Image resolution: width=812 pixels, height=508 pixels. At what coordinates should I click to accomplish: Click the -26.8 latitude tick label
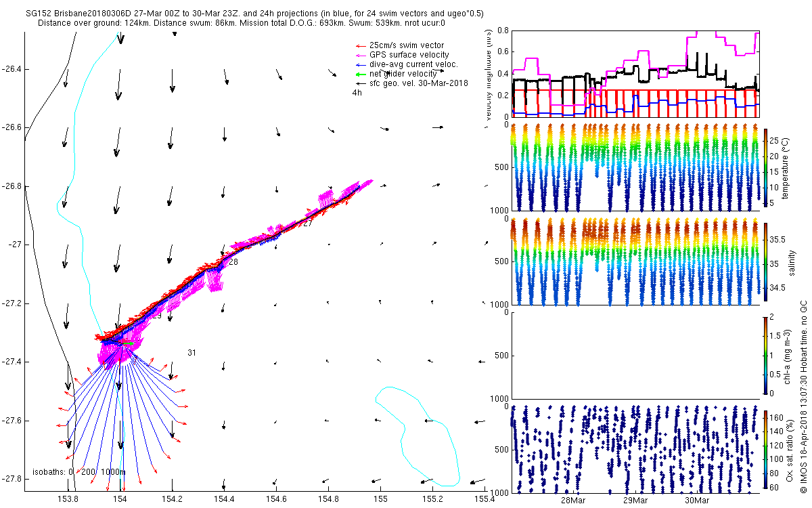12,186
